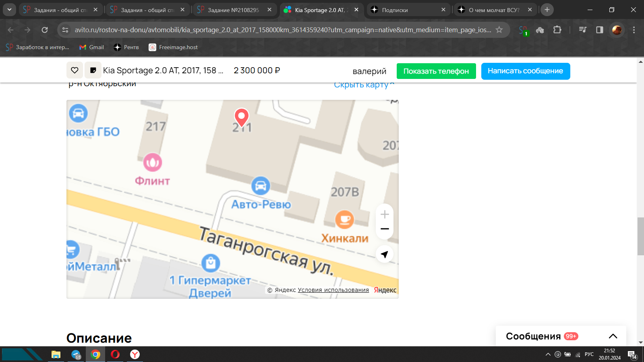Switch РУС keyboard language indicator

point(589,354)
